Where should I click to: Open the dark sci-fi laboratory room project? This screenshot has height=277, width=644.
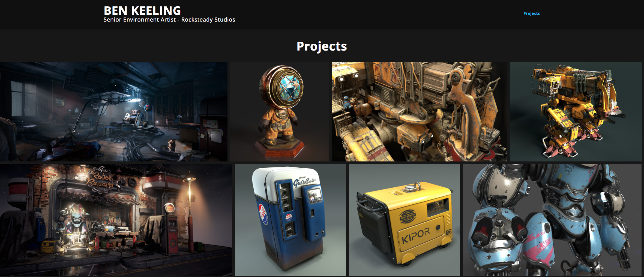113,112
